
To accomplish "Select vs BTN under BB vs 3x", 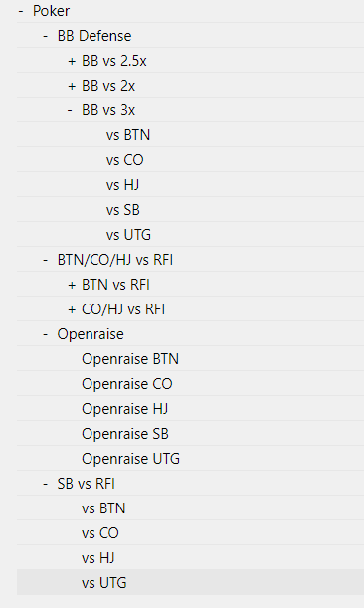I will (x=128, y=135).
